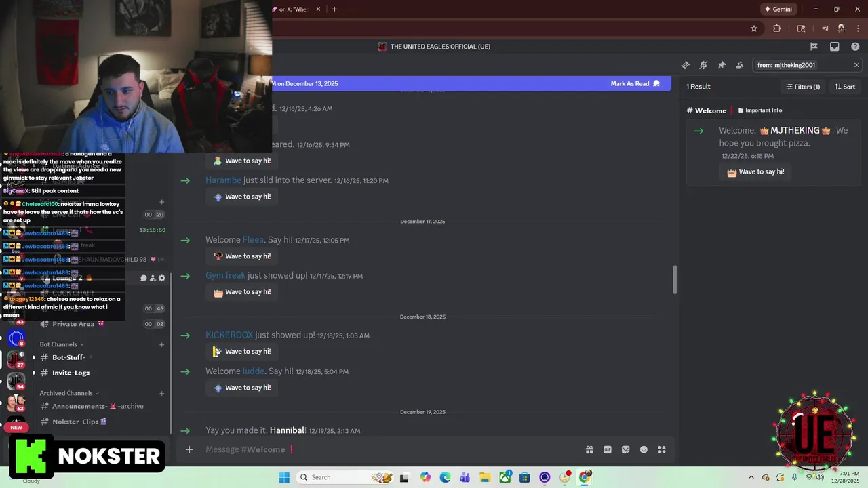Open Harambe's user profile link
Image resolution: width=868 pixels, height=488 pixels.
click(x=223, y=180)
